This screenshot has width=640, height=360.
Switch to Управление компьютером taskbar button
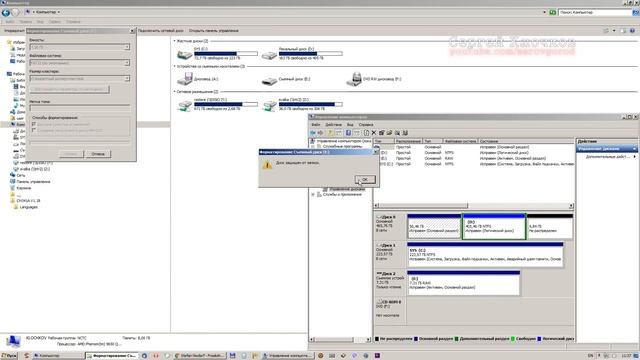coord(288,356)
